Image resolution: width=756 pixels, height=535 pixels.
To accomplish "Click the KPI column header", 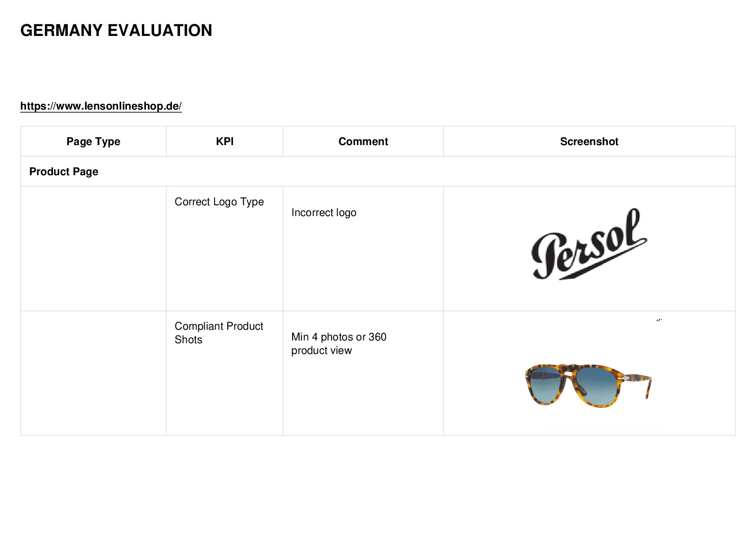I will point(224,141).
